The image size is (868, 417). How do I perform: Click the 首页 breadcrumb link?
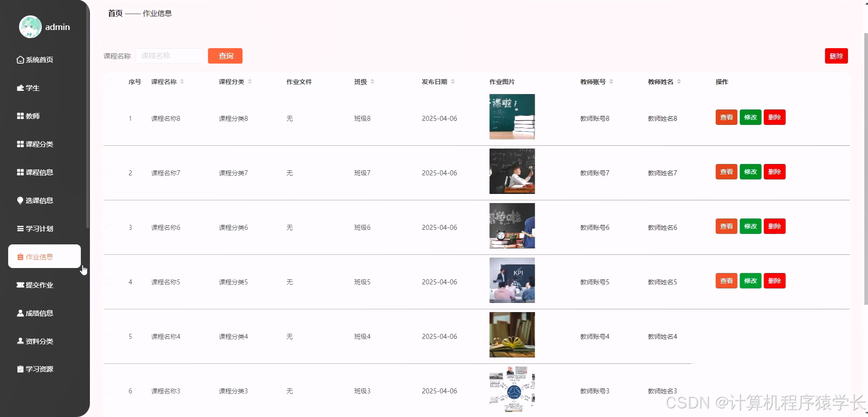[115, 13]
